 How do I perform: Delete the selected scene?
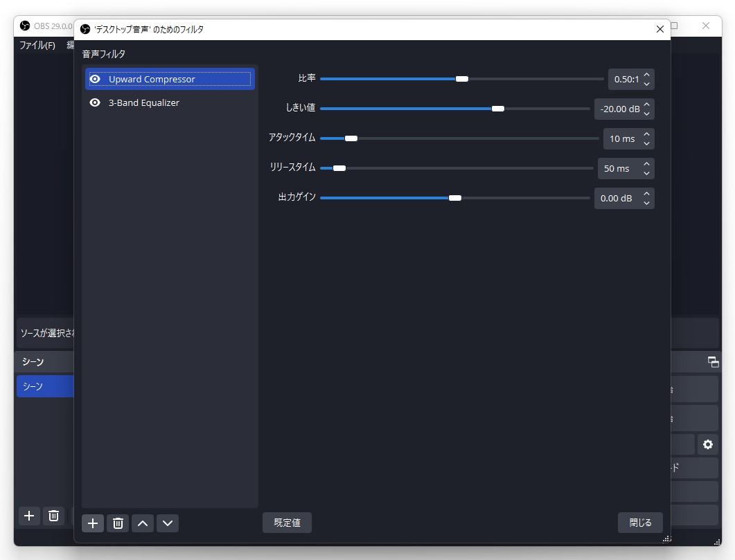pos(53,516)
